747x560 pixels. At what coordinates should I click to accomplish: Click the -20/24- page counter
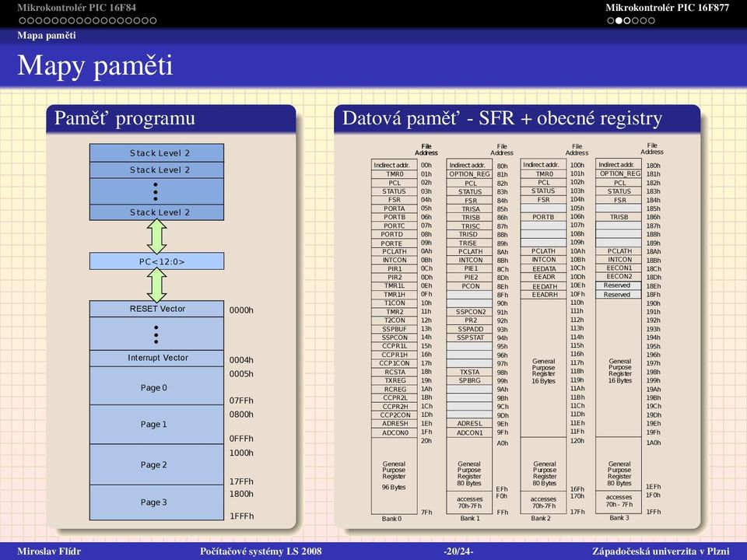[458, 551]
